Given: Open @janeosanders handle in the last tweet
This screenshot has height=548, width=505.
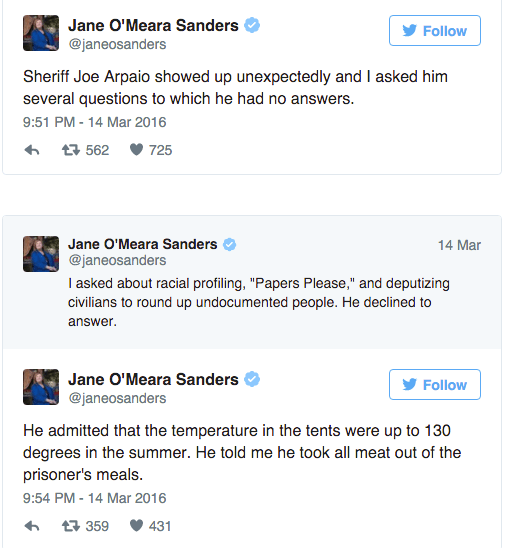Looking at the screenshot, I should (x=117, y=398).
